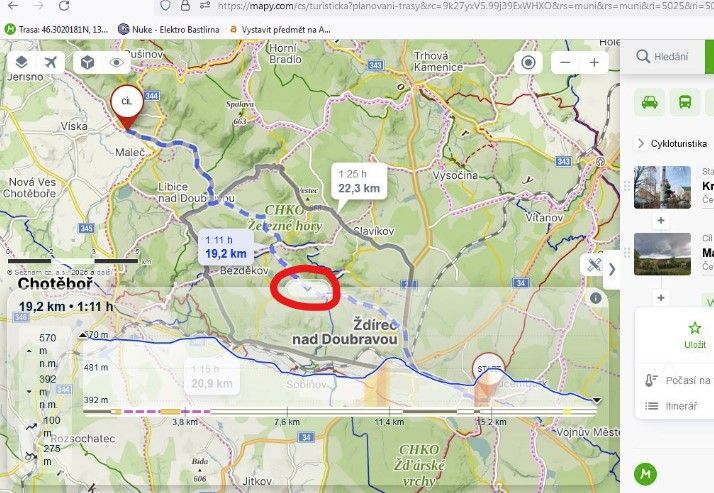
Task: Click the Víska village label
Action: 74,126
